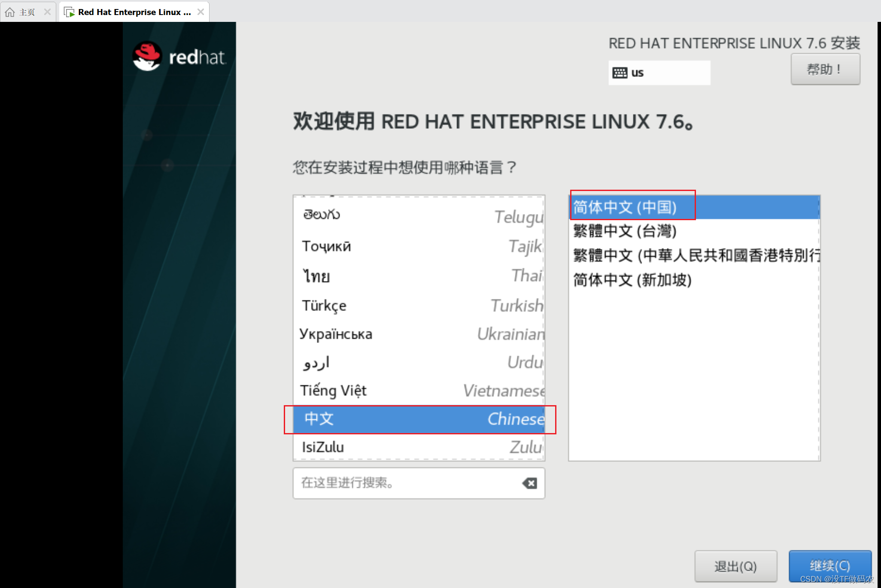
Task: Choose Tiếng Việt Vietnamese language
Action: [x=419, y=391]
